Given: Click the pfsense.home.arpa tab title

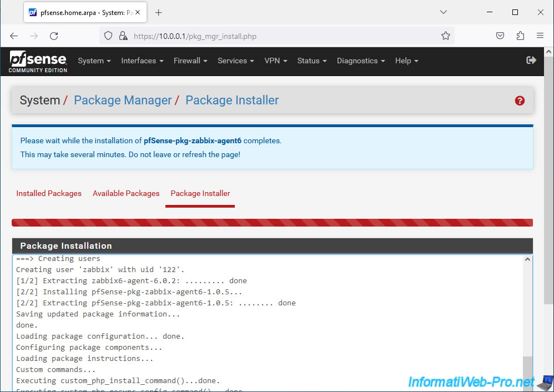Looking at the screenshot, I should (x=87, y=13).
